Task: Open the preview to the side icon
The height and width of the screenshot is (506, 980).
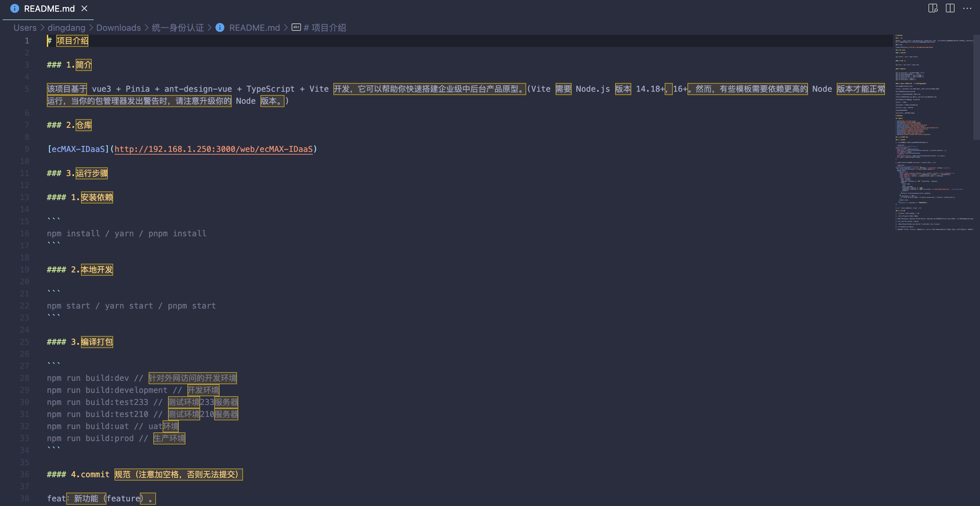Action: pyautogui.click(x=933, y=8)
